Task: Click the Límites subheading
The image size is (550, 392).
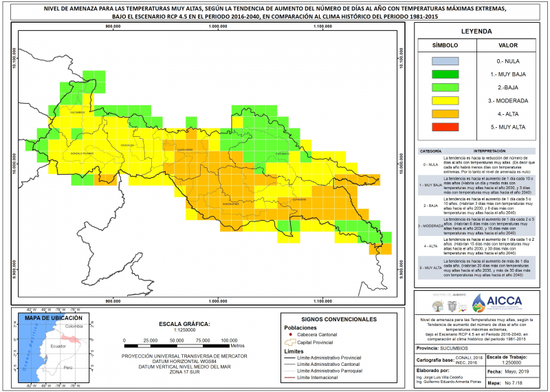Action: coord(294,351)
